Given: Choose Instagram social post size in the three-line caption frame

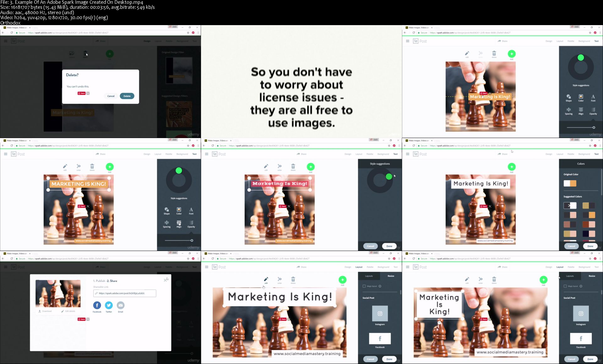Looking at the screenshot, I should click(x=581, y=313).
